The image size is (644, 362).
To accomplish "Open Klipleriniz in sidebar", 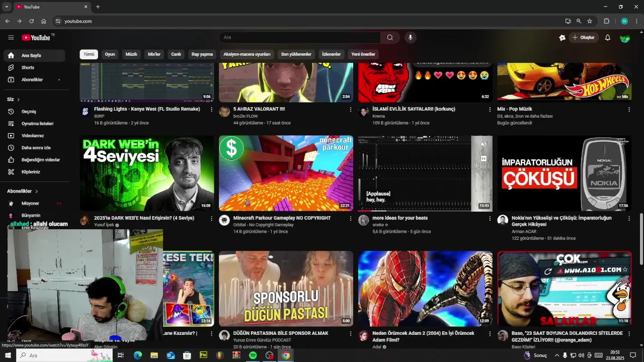I will [34, 172].
